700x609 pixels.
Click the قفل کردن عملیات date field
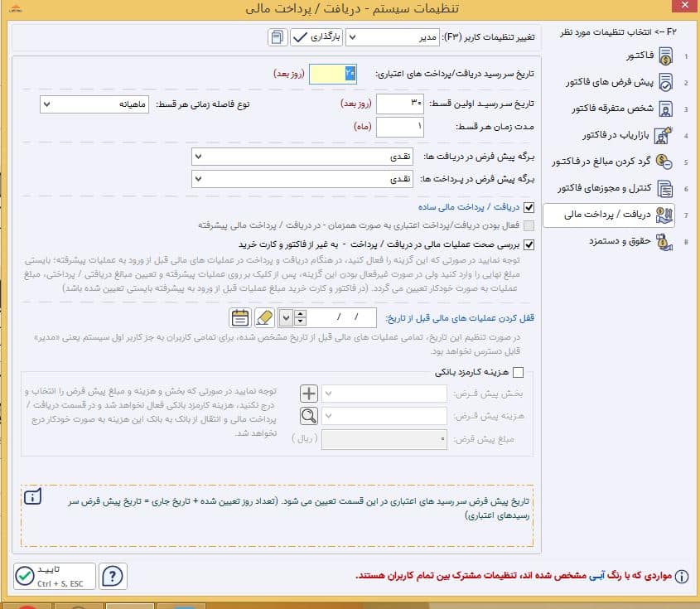[341, 318]
